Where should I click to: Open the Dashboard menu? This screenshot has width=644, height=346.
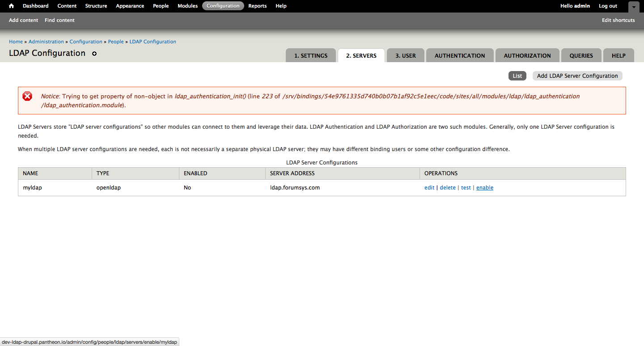pyautogui.click(x=36, y=6)
